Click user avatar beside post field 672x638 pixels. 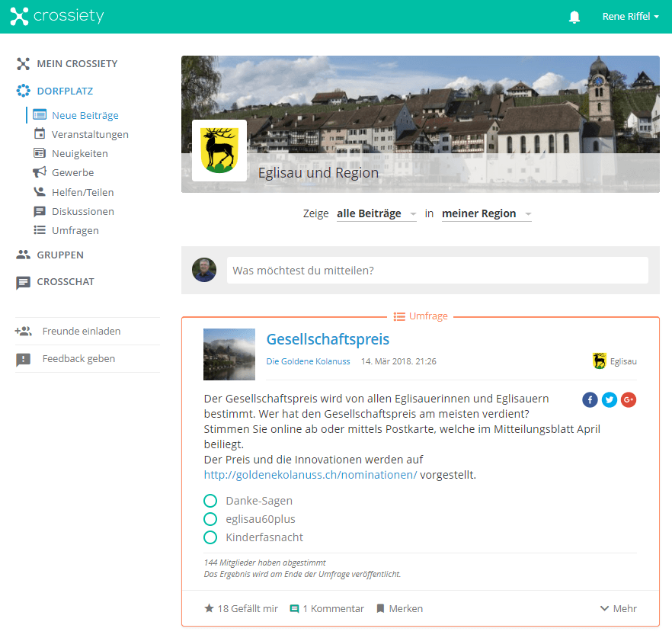point(204,270)
